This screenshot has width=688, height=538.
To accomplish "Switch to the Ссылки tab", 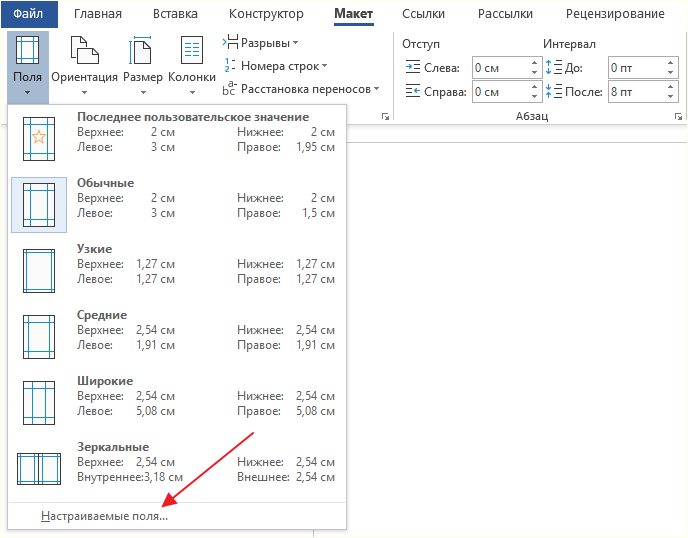I will tap(423, 14).
